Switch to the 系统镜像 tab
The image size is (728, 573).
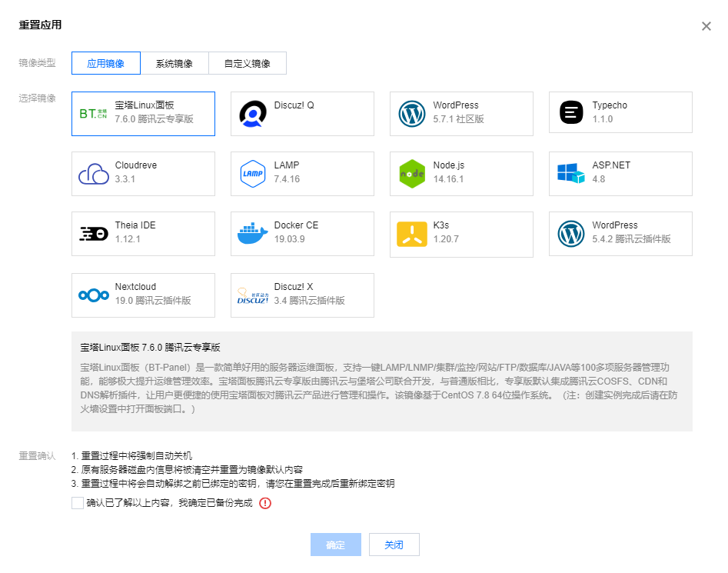pyautogui.click(x=174, y=64)
